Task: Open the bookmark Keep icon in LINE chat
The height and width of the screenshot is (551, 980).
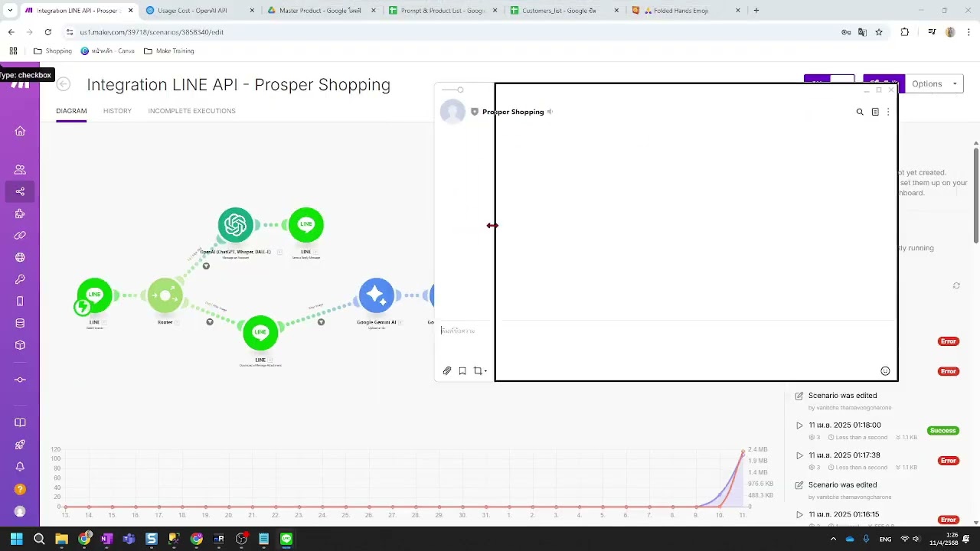Action: coord(462,370)
